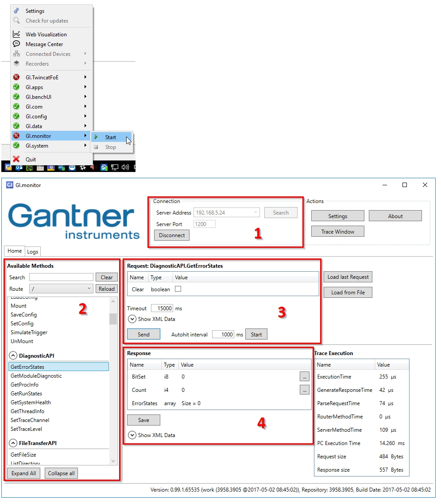Click inside the Timeout input field
Viewport: 441px width, 504px height.
[x=162, y=308]
